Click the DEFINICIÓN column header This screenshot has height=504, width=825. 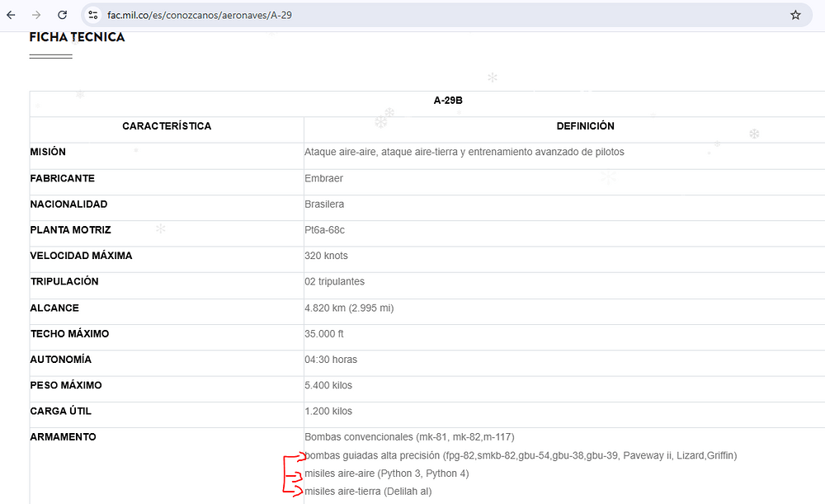click(x=585, y=126)
